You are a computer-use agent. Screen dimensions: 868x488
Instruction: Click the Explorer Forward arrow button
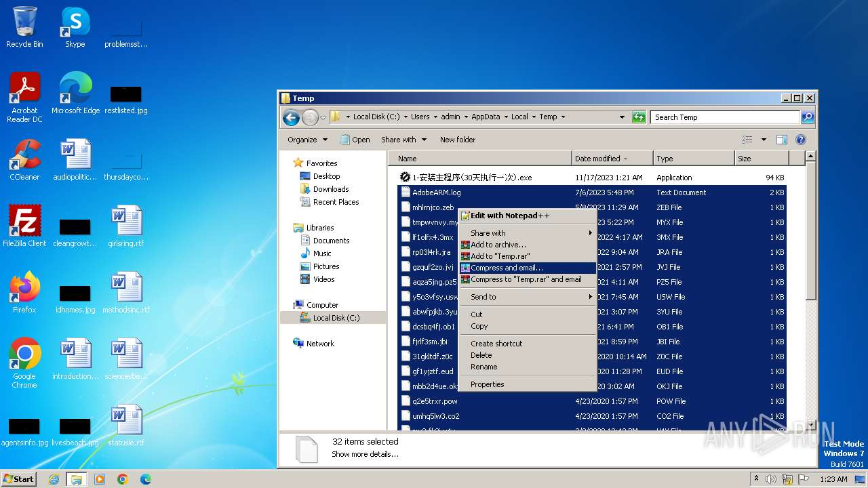pos(310,117)
